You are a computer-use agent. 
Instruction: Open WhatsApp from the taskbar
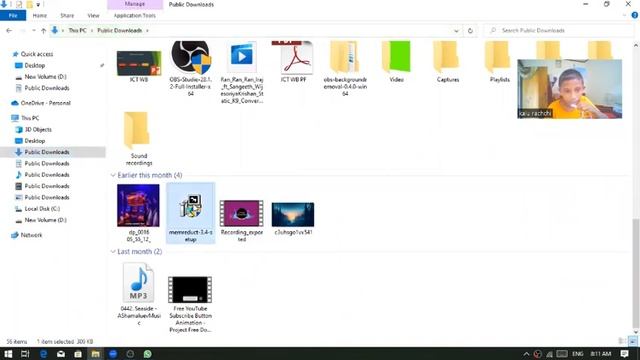tap(148, 354)
